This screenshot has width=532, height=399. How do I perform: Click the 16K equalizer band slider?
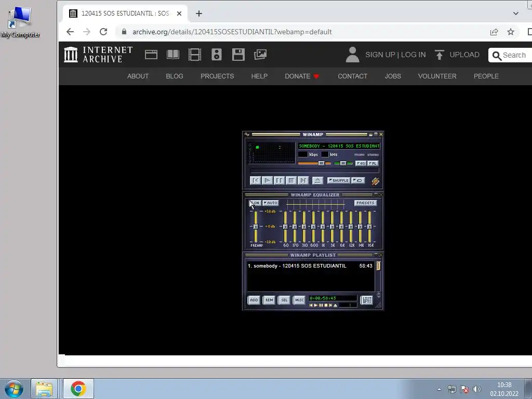tap(369, 227)
